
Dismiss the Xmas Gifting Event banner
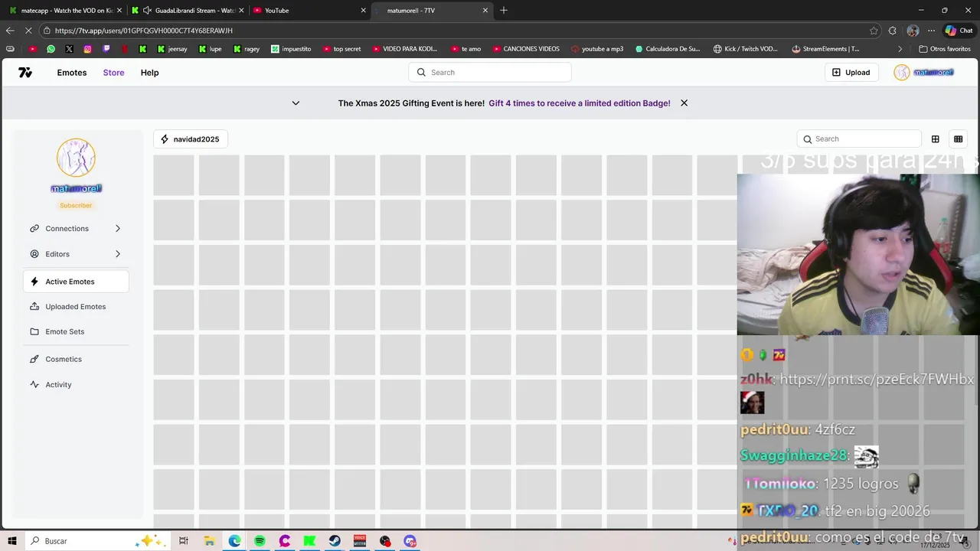coord(684,103)
